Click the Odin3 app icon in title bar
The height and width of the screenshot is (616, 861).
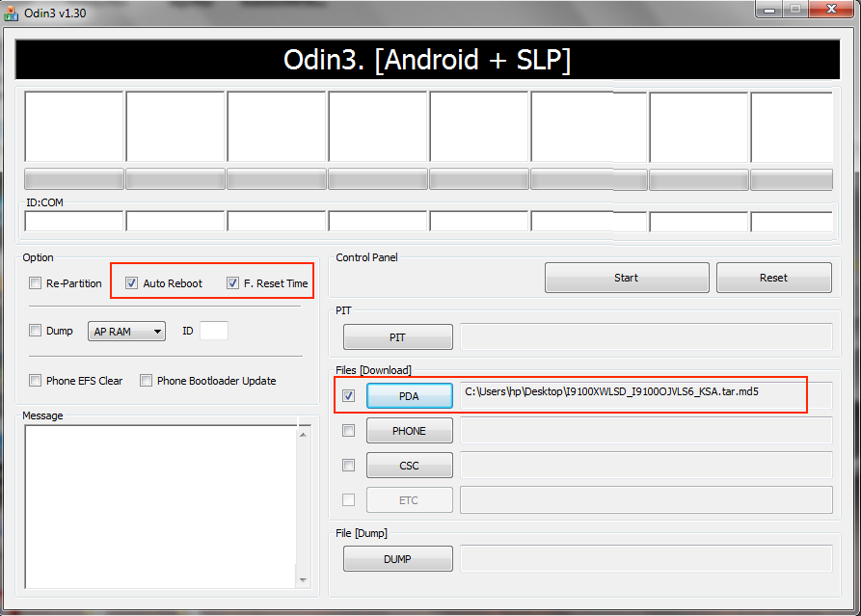coord(11,13)
